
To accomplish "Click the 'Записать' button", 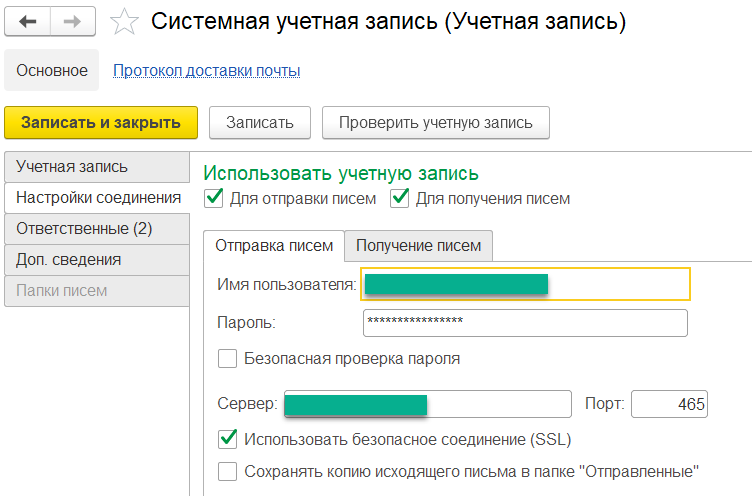I will tap(260, 123).
